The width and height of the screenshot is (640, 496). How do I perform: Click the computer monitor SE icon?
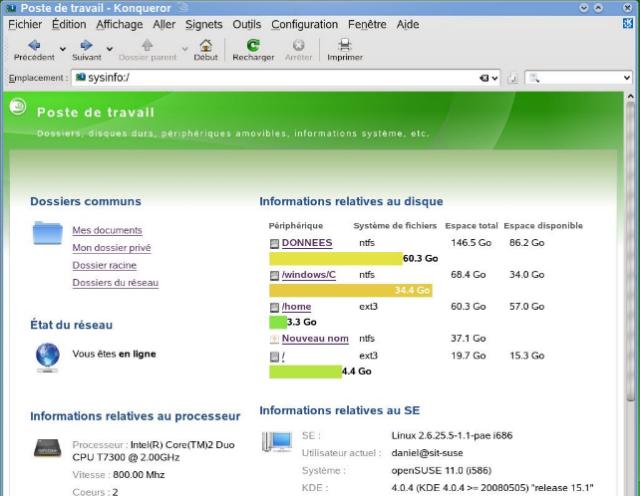tap(277, 442)
